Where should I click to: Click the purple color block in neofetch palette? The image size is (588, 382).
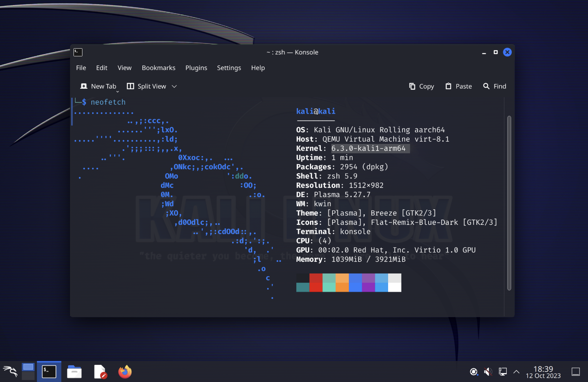[368, 283]
